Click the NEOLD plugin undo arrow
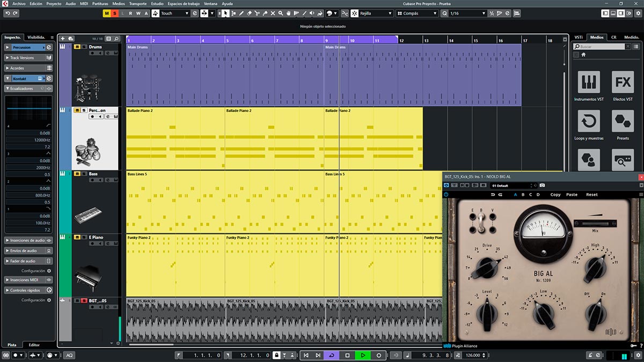644x362 pixels. click(493, 195)
